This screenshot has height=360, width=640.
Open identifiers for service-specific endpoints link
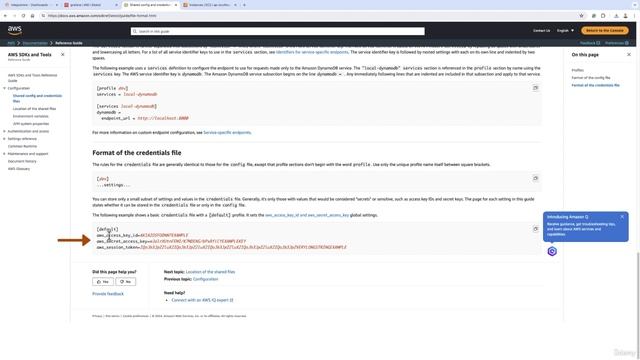(312, 52)
